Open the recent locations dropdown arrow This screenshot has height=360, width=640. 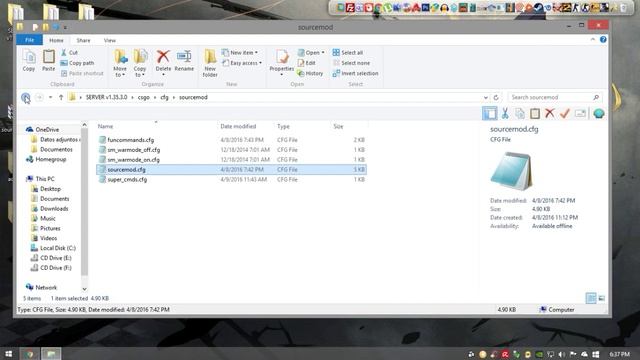[51, 98]
